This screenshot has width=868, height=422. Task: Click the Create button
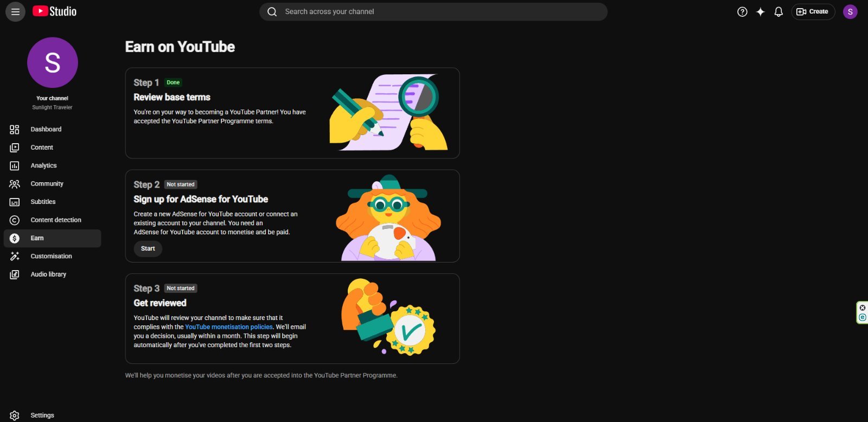813,11
